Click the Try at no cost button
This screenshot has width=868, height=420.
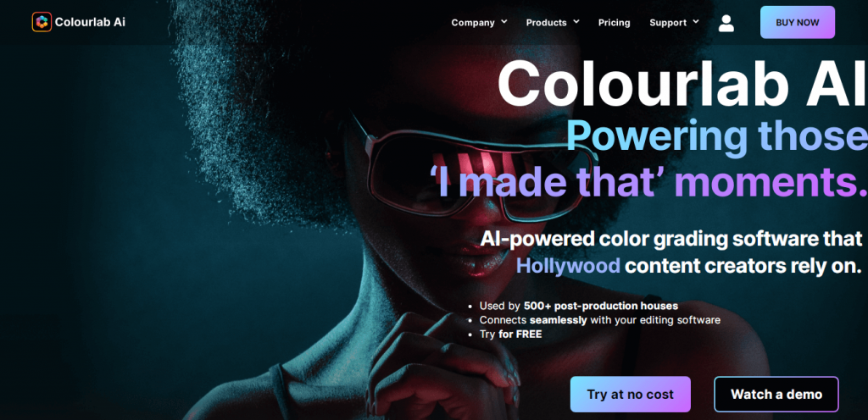point(630,394)
